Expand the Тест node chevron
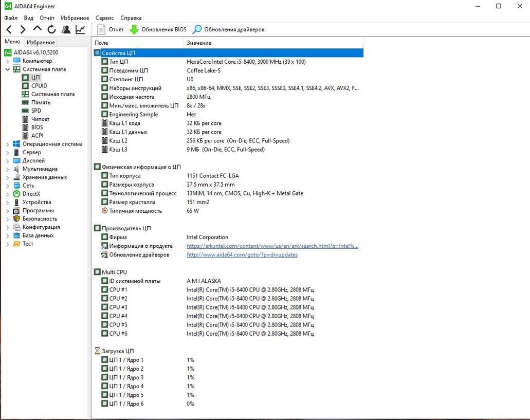This screenshot has width=530, height=420. pos(7,244)
